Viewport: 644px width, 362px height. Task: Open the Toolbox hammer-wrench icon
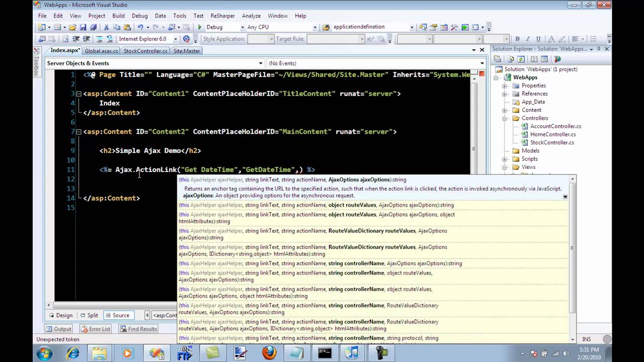[x=454, y=27]
